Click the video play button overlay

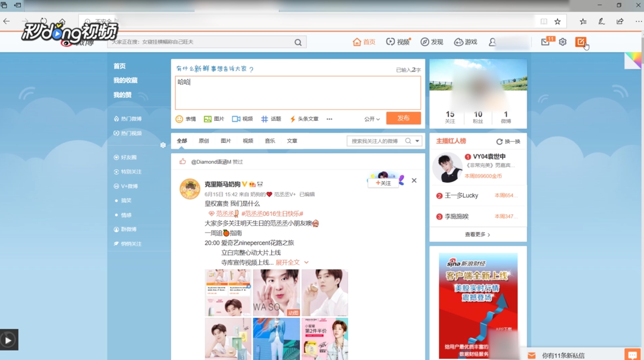[x=9, y=340]
